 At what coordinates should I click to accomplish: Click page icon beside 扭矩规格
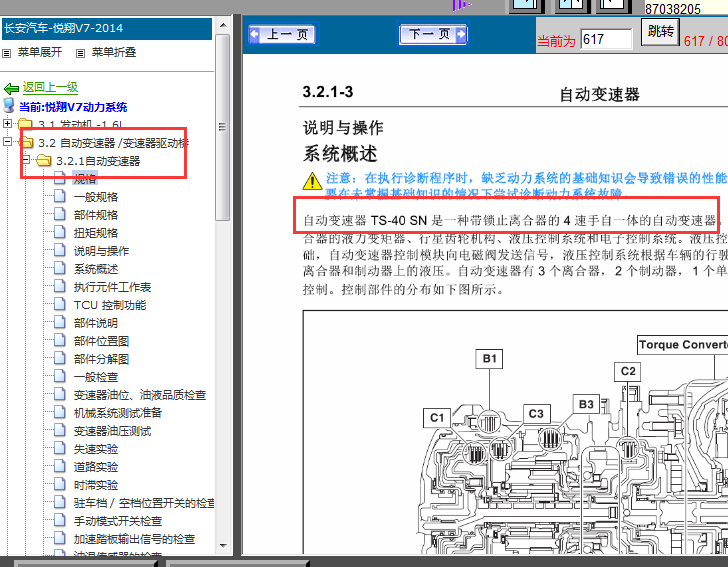tap(60, 232)
